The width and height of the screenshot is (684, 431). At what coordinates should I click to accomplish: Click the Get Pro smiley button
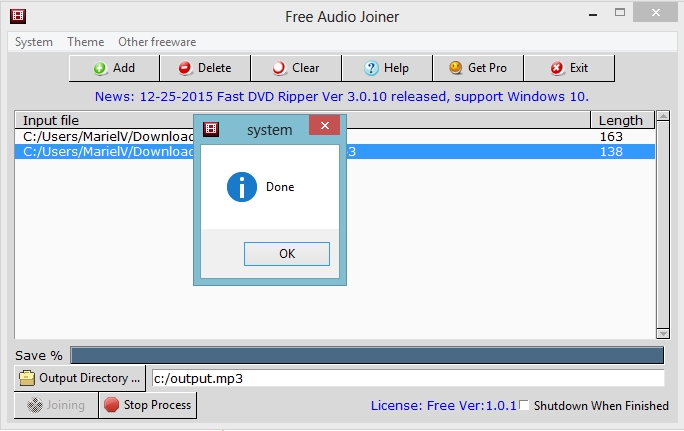tap(477, 68)
